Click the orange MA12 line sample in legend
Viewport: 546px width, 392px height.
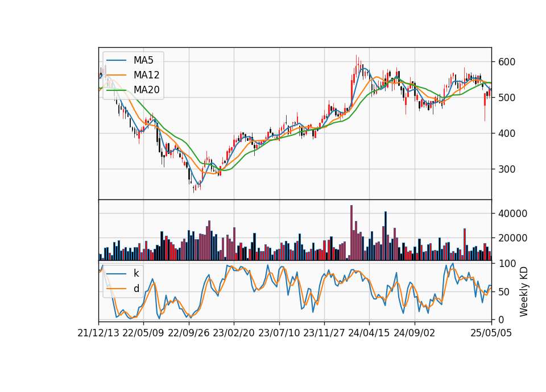tap(116, 75)
